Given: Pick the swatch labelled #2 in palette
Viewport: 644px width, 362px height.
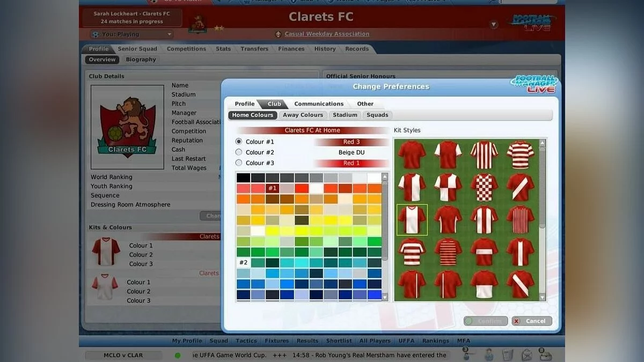Looking at the screenshot, I should (x=243, y=262).
